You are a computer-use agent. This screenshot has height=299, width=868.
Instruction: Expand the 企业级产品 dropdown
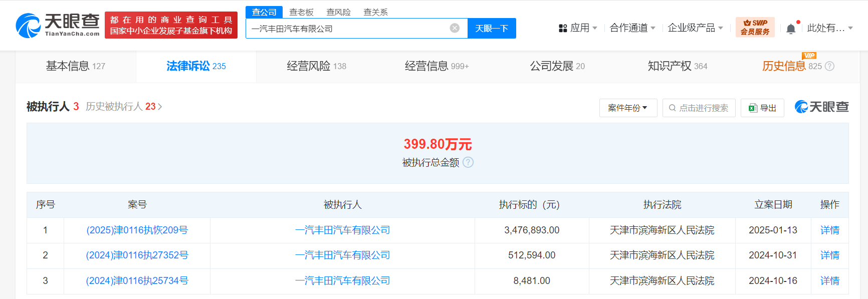696,28
